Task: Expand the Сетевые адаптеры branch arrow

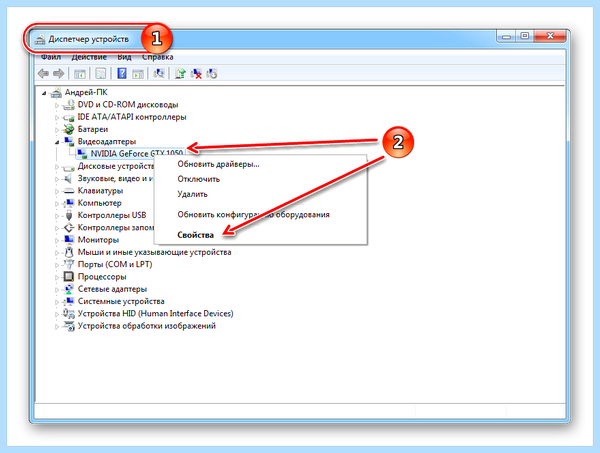Action: pyautogui.click(x=57, y=289)
